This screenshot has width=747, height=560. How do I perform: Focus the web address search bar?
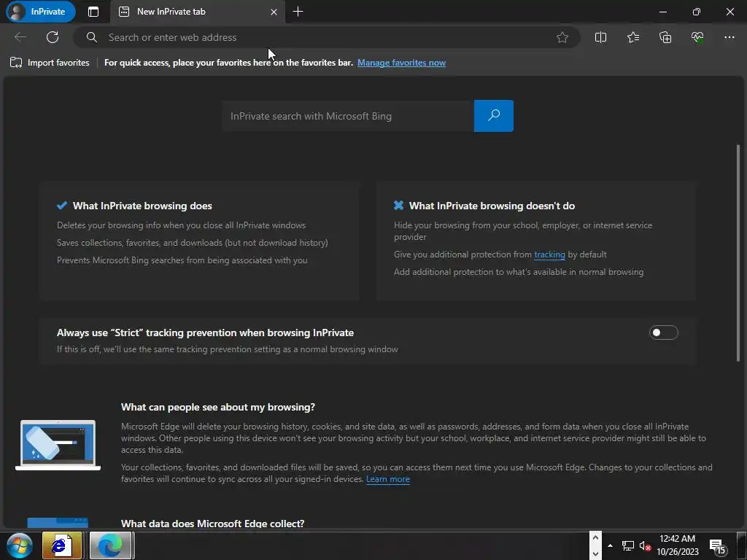point(327,37)
